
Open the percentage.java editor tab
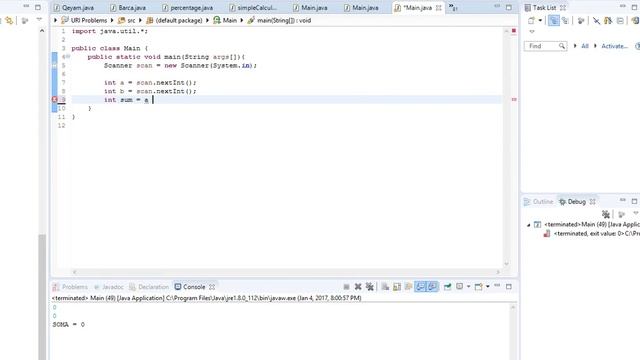coord(187,8)
